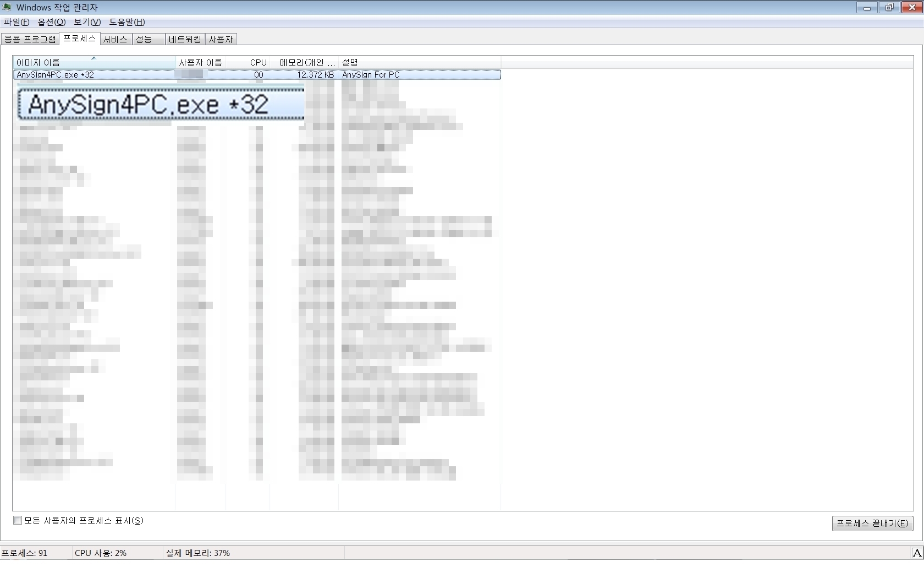Viewport: 924px width, 578px height.
Task: Click the IME A indicator icon
Action: (x=917, y=553)
